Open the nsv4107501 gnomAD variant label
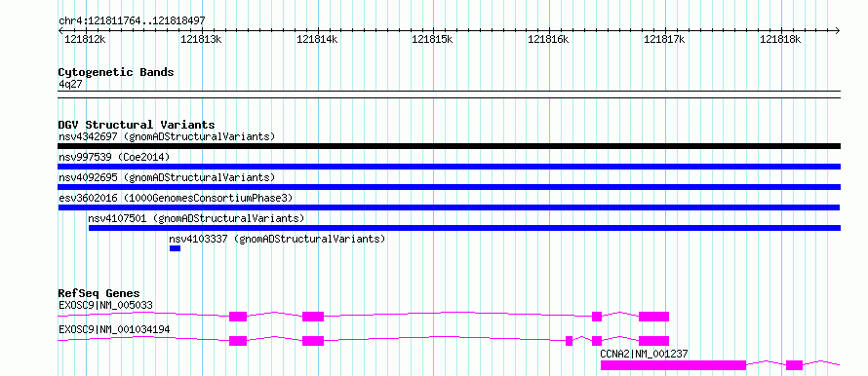 [196, 218]
